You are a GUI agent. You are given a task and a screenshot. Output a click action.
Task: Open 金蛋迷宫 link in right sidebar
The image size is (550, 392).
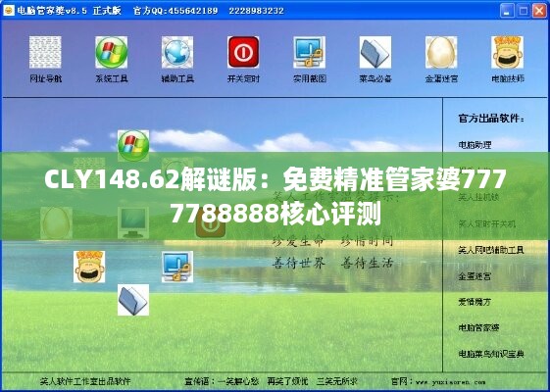point(475,276)
